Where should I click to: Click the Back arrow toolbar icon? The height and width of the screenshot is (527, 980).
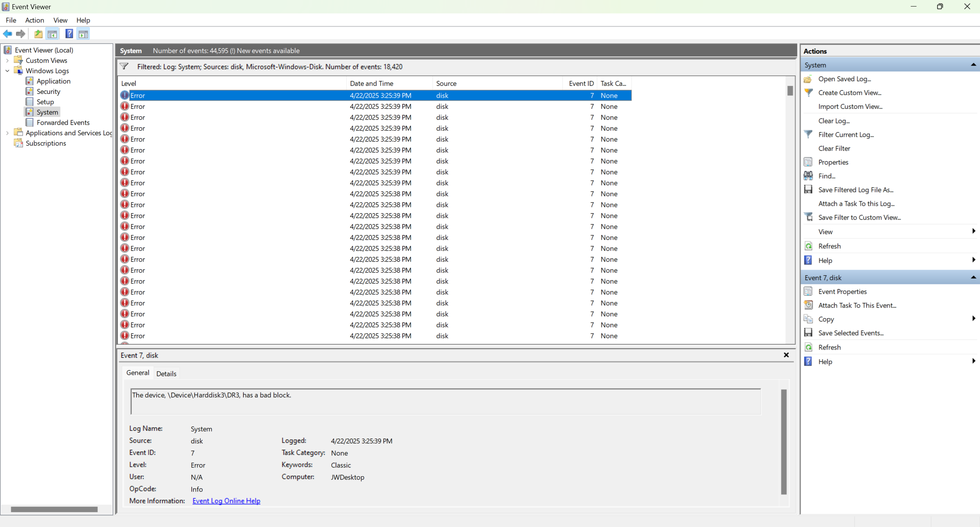click(x=8, y=34)
